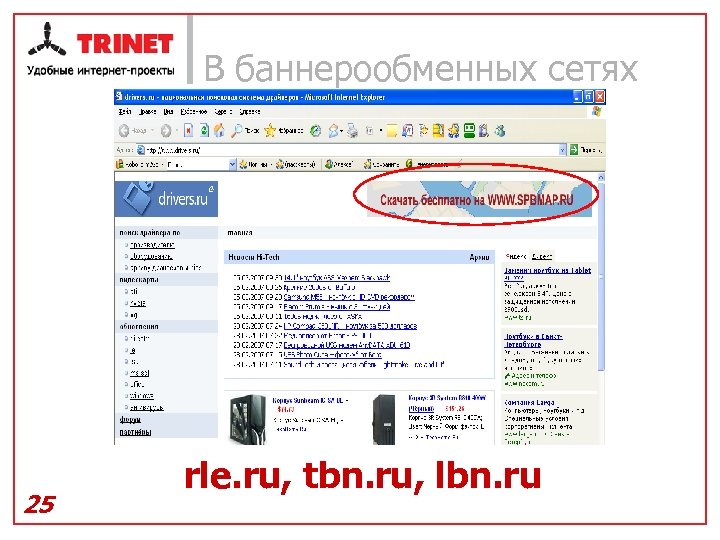Image resolution: width=720 pixels, height=540 pixels.
Task: Click the Edit page icon after Print
Action: tap(370, 131)
